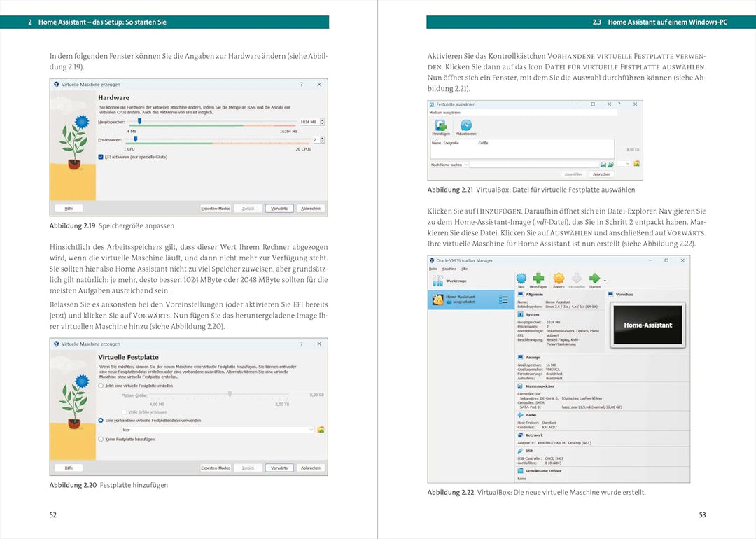Open the Datei menu in VirtualBox Manager

[x=433, y=269]
